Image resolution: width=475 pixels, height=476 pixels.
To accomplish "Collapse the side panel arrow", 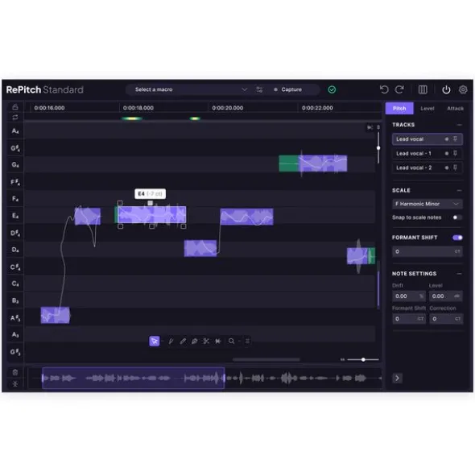I will pos(397,378).
